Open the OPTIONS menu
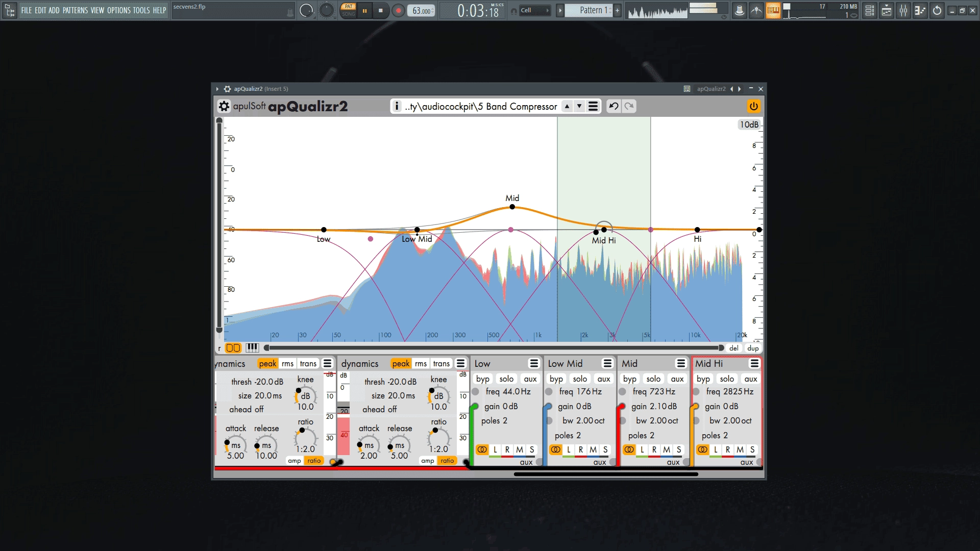This screenshot has width=980, height=551. coord(118,10)
